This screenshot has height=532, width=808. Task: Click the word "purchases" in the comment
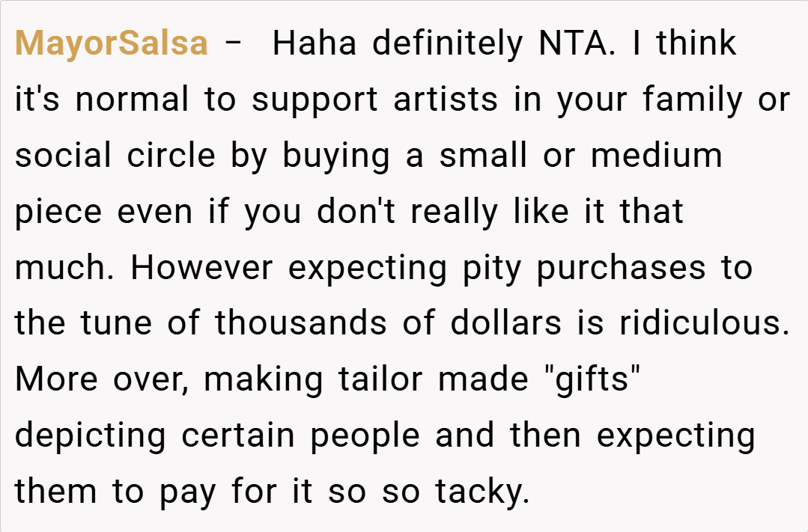(621, 269)
